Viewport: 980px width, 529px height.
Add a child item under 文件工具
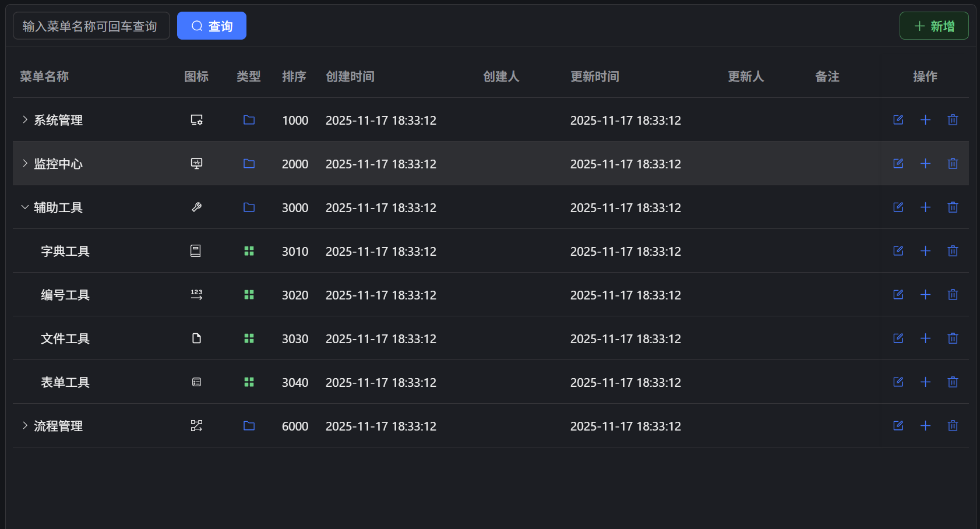[x=925, y=338]
